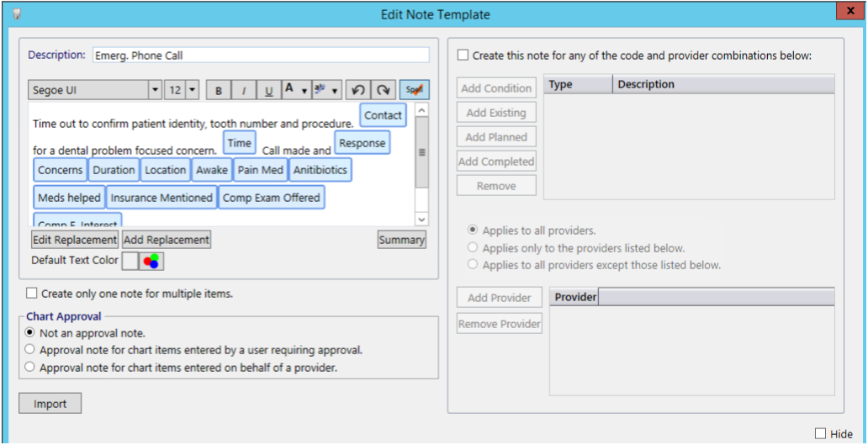Image resolution: width=868 pixels, height=445 pixels.
Task: Click the Description input field
Action: pyautogui.click(x=261, y=56)
